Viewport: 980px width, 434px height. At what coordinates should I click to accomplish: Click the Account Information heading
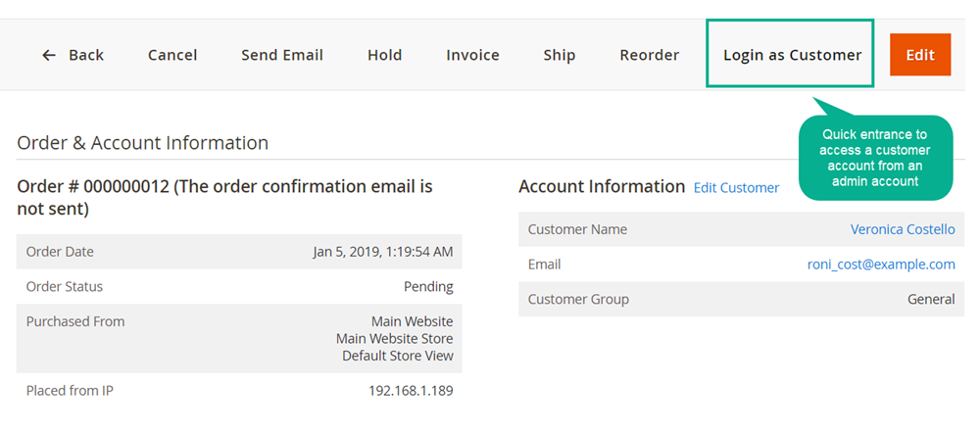(x=601, y=186)
